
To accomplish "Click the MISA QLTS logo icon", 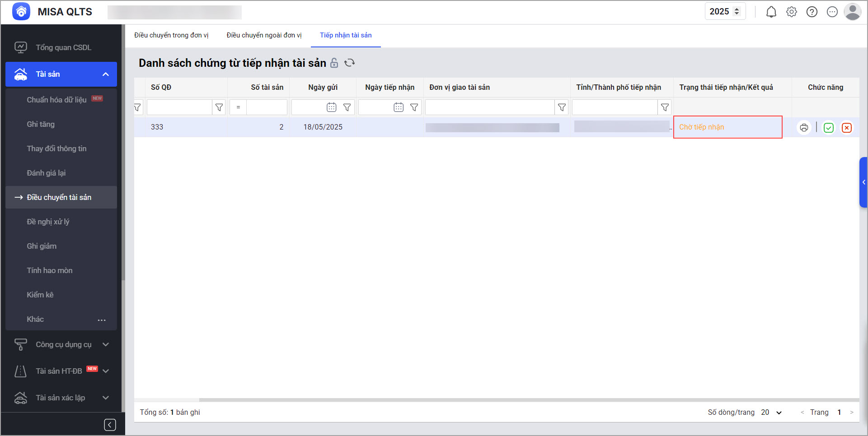I will tap(21, 12).
